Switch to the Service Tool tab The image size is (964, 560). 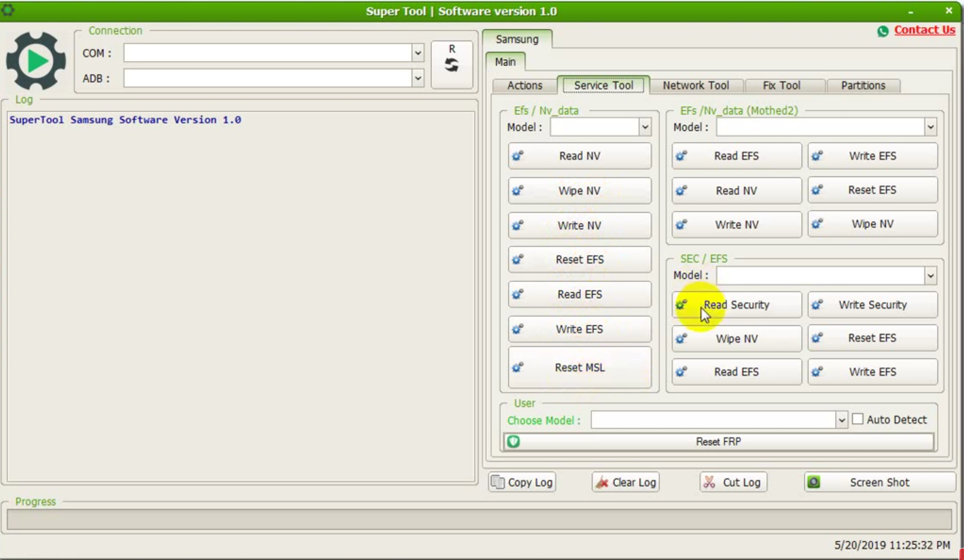click(604, 85)
